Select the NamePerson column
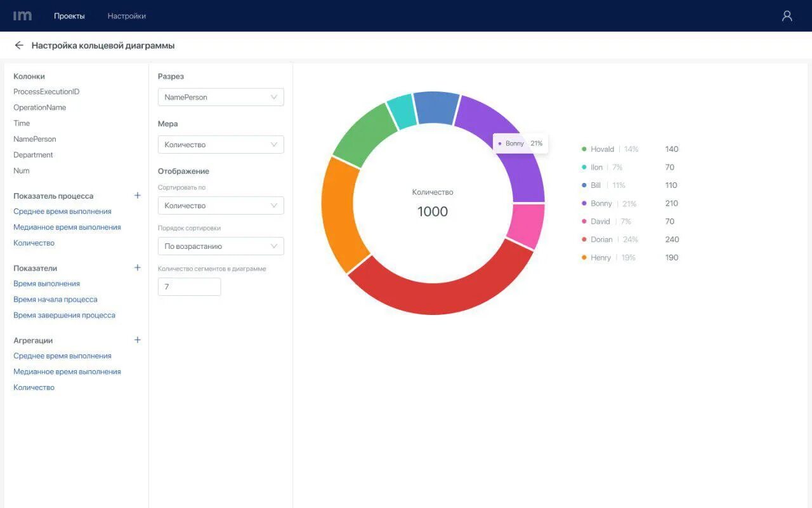Viewport: 812px width, 508px height. pyautogui.click(x=35, y=139)
